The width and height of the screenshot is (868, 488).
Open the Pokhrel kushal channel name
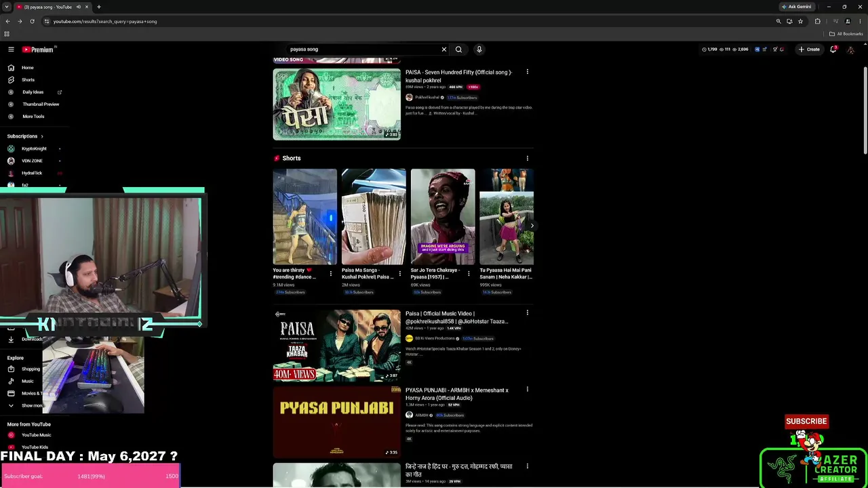pos(427,98)
